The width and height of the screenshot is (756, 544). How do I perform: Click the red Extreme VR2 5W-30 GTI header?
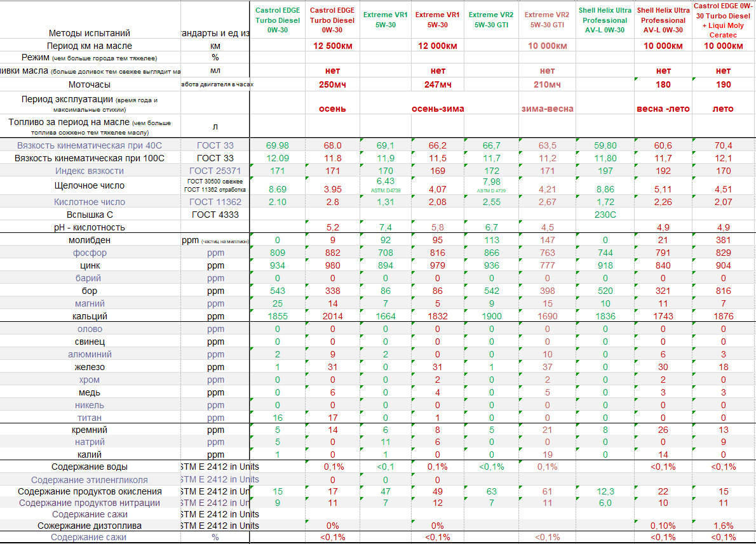547,20
